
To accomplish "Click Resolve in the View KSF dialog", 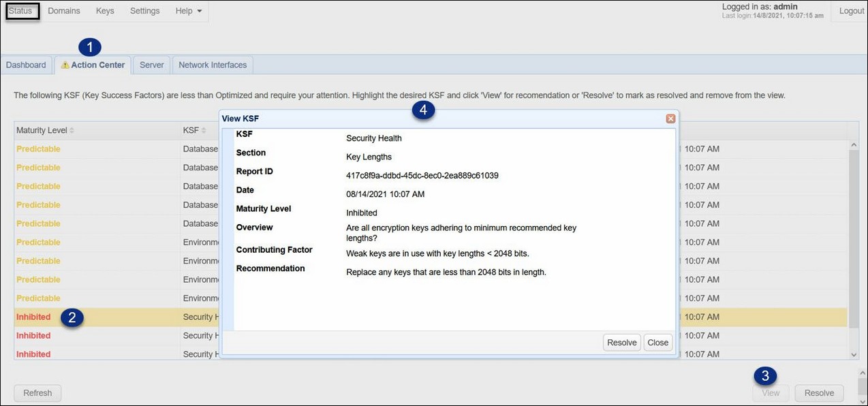I will pos(622,343).
